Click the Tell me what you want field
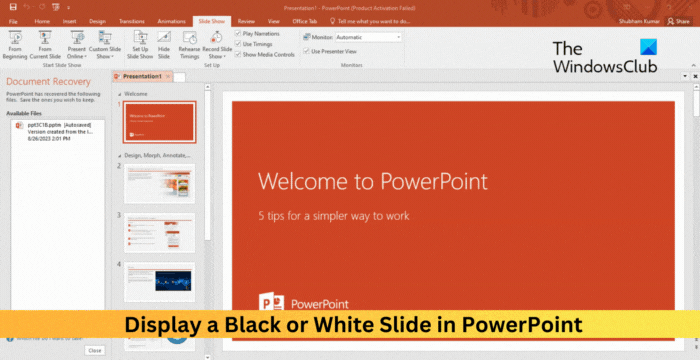The height and width of the screenshot is (360, 700). 370,21
